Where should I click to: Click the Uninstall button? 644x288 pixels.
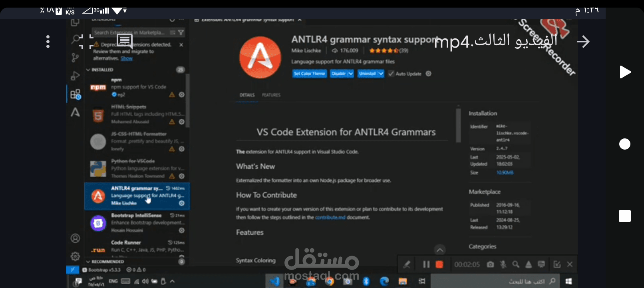(x=368, y=74)
